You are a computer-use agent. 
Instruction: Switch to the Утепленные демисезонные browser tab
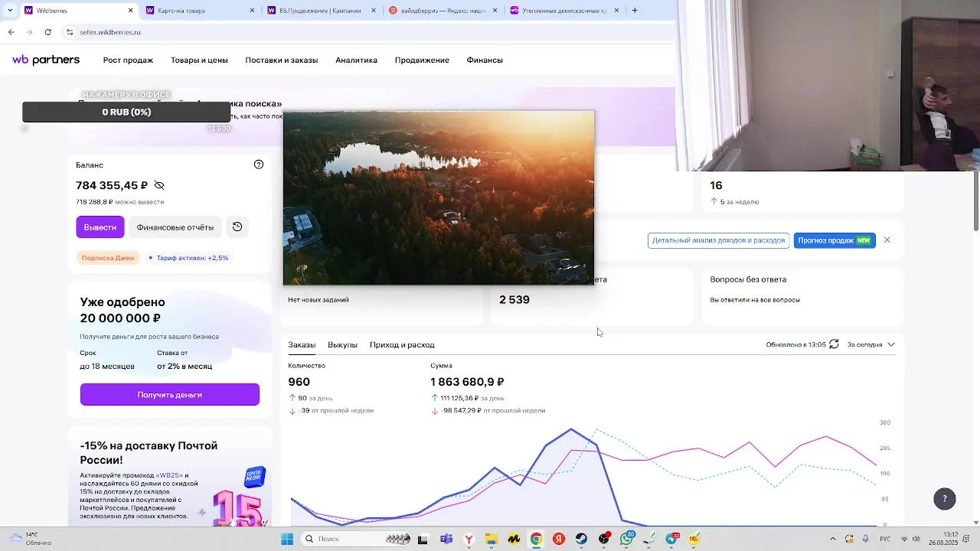(563, 11)
